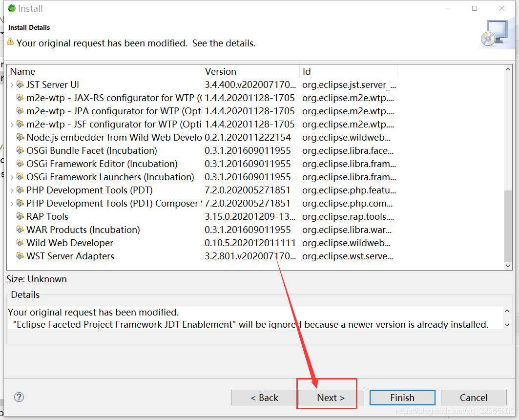Proceed with the Next button
The image size is (519, 420).
pos(331,398)
